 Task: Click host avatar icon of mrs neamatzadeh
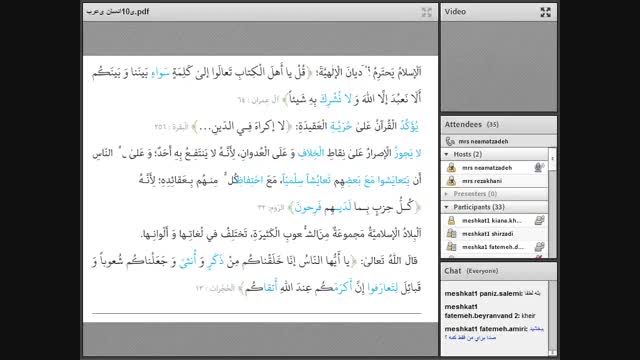tap(451, 167)
